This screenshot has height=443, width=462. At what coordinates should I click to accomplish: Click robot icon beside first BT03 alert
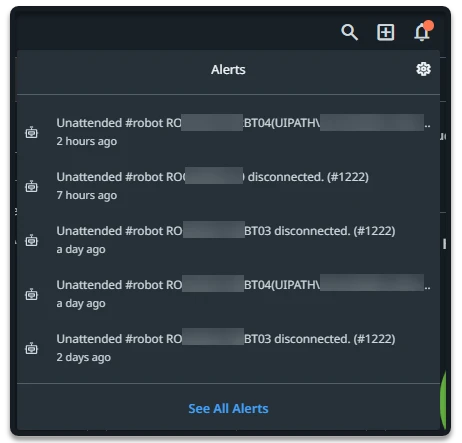(x=32, y=240)
